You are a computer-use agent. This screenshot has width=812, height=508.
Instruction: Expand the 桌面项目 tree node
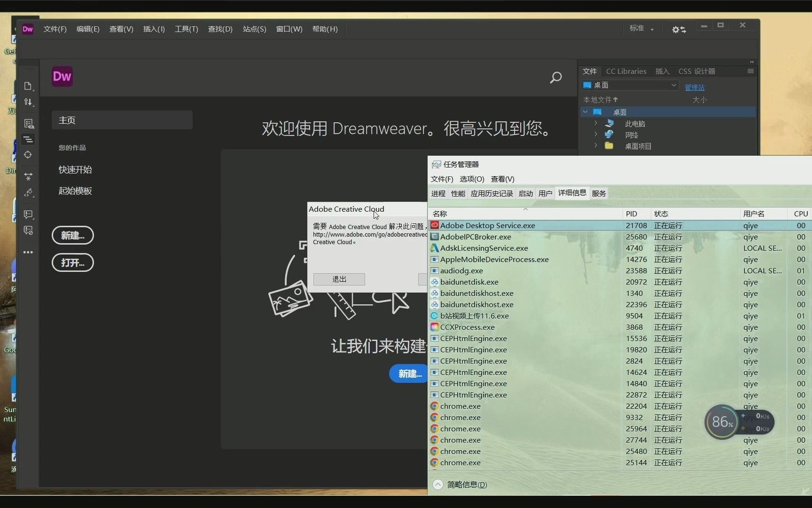(x=596, y=146)
